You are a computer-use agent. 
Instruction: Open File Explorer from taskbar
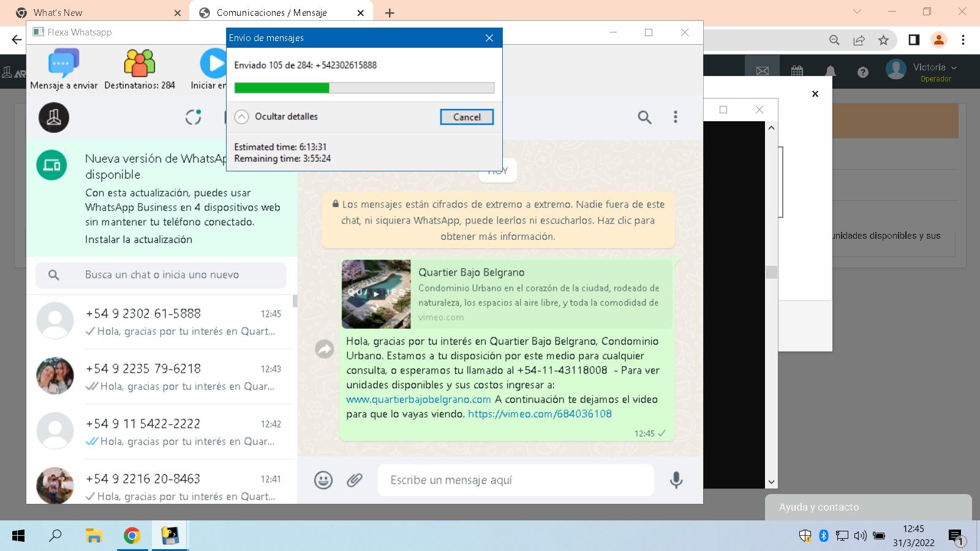(94, 536)
